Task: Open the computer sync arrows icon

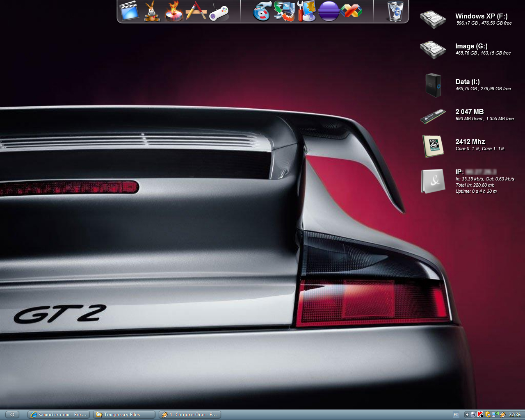Action: click(x=285, y=11)
